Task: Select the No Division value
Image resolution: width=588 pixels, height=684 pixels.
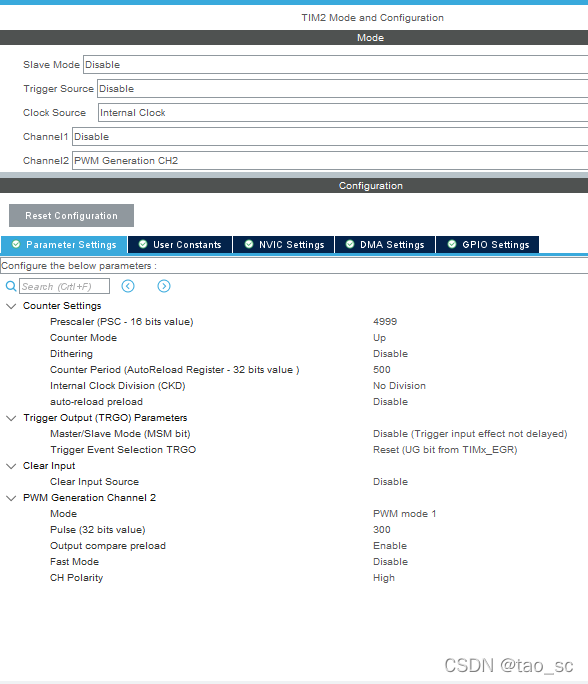Action: click(x=399, y=386)
